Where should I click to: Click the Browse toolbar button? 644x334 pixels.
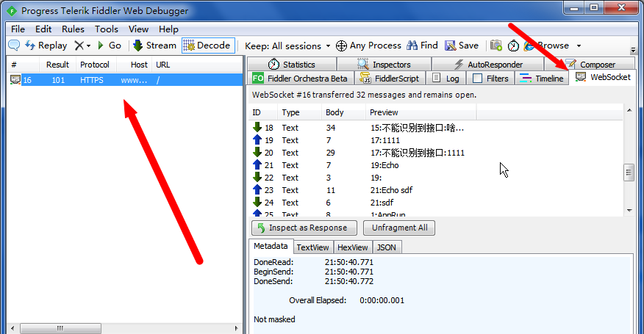pos(547,45)
